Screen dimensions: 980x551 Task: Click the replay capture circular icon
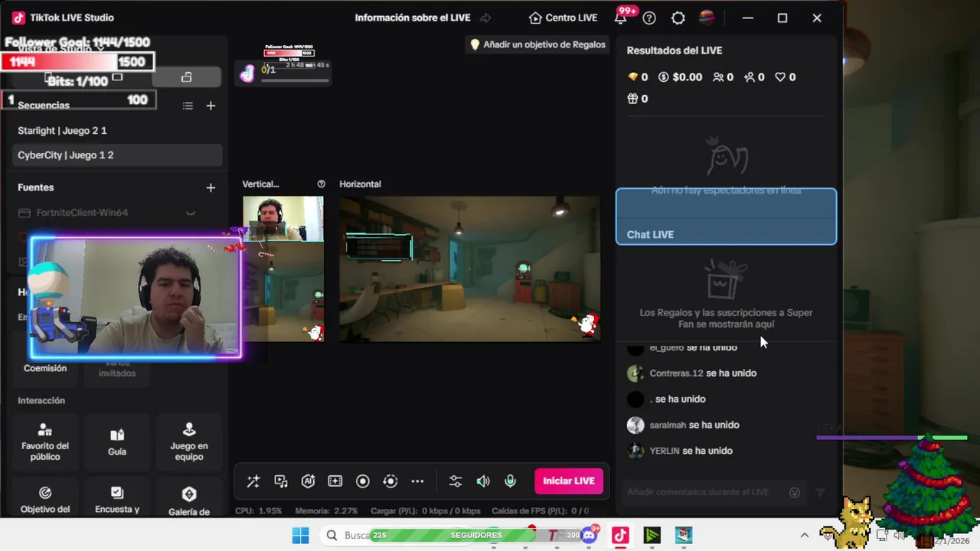click(390, 481)
